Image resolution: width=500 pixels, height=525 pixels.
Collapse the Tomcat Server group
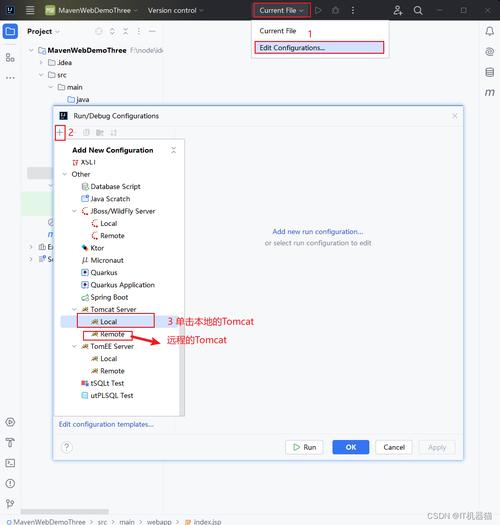pos(74,309)
